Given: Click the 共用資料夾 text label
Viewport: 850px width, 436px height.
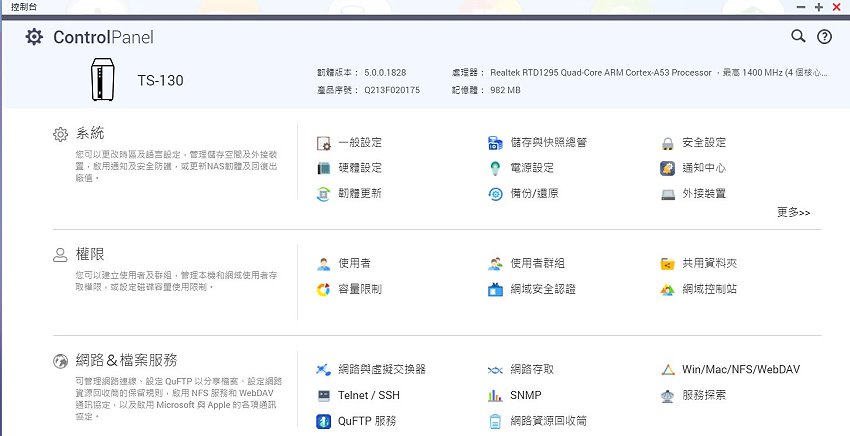Looking at the screenshot, I should 710,264.
